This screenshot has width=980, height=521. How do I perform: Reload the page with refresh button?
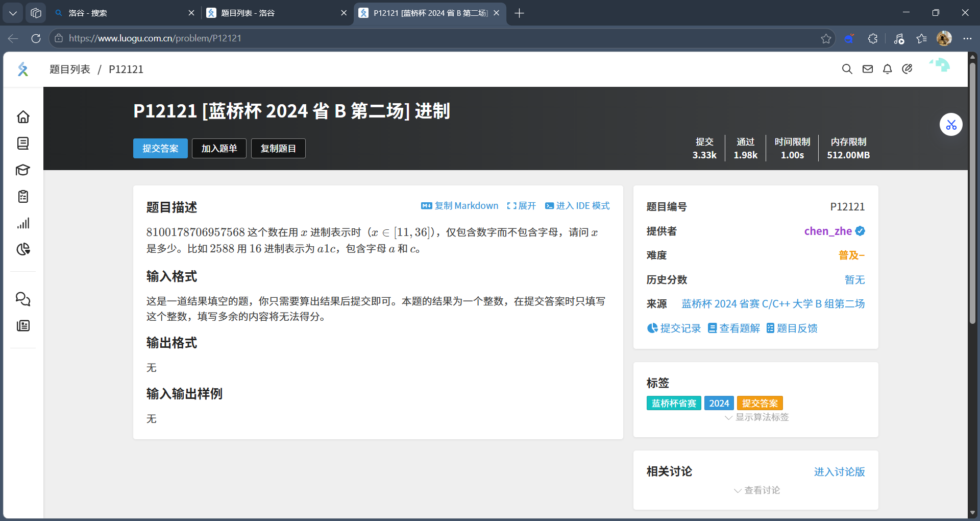coord(36,38)
